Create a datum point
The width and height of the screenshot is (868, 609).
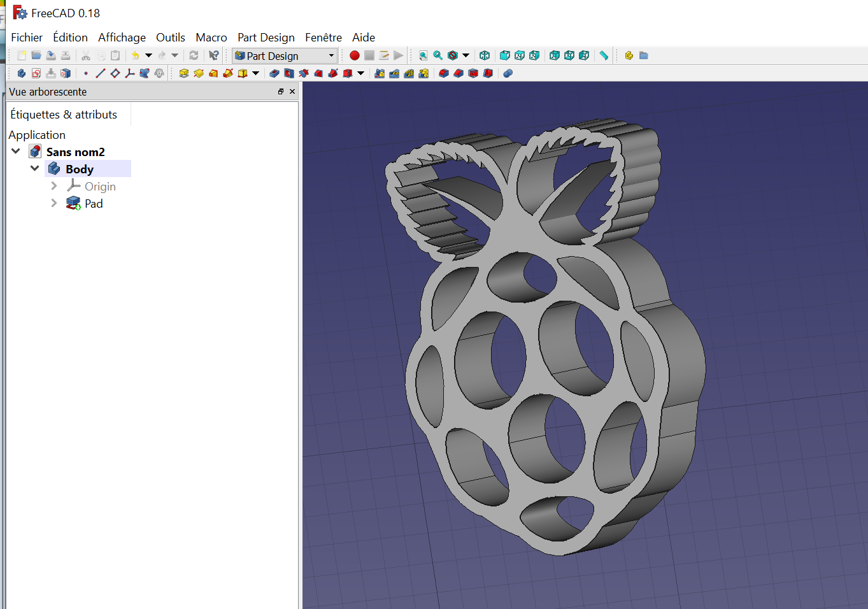(x=86, y=73)
